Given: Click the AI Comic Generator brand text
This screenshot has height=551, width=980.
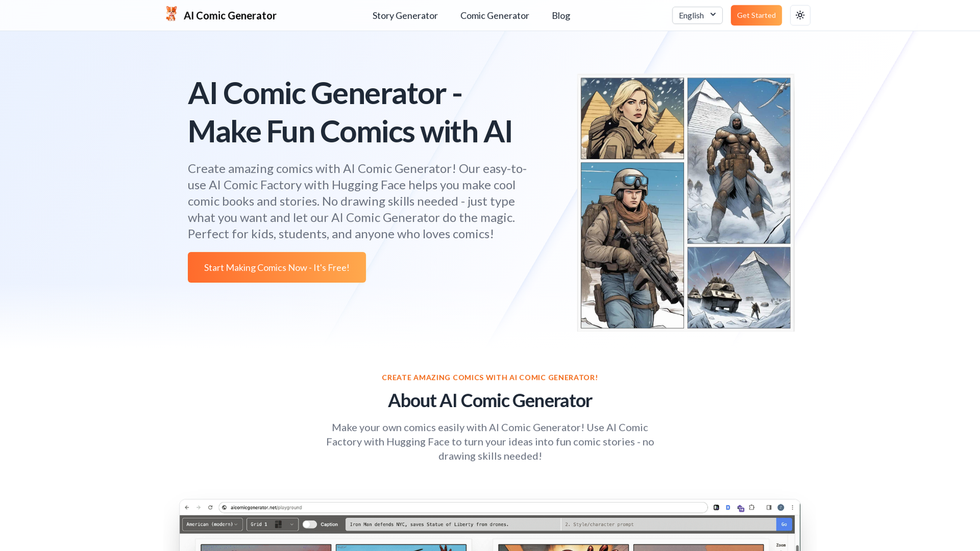Looking at the screenshot, I should click(230, 15).
